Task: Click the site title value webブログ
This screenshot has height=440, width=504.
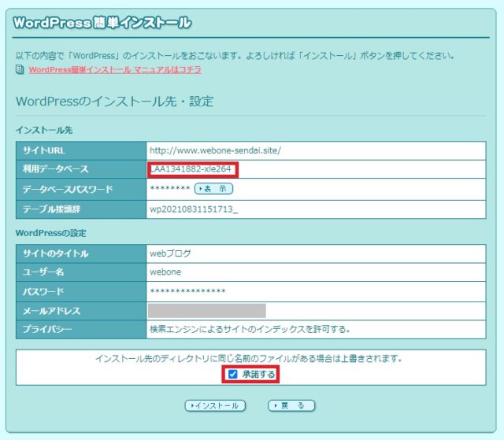Action: (x=170, y=253)
